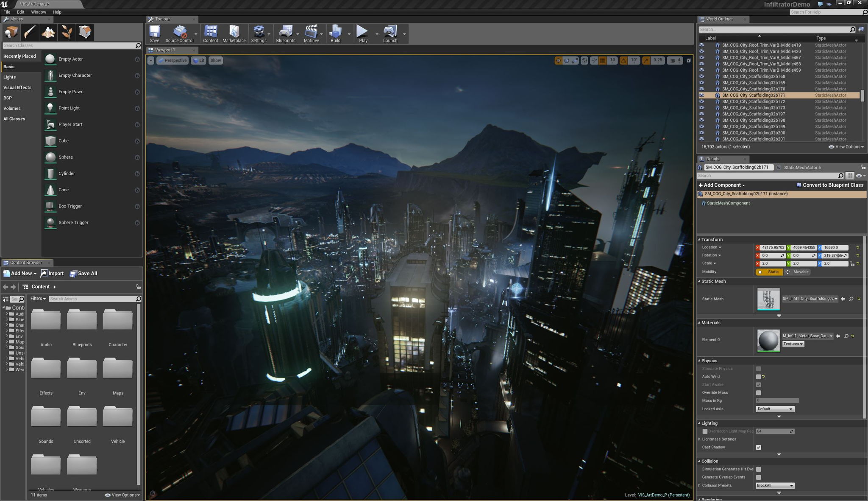Enable Simulate Physics checkbox
This screenshot has height=501, width=868.
[758, 368]
